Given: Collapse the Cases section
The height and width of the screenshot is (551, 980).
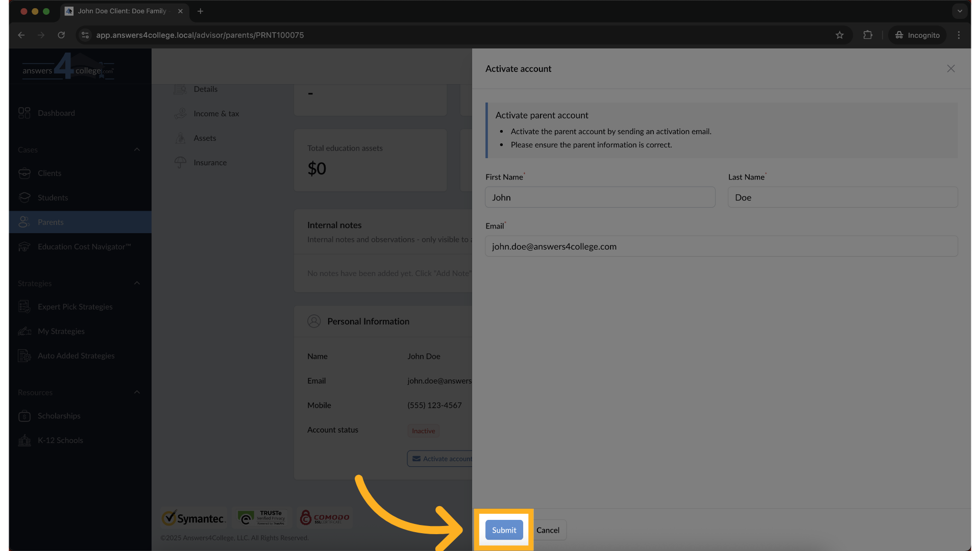Looking at the screenshot, I should tap(136, 149).
